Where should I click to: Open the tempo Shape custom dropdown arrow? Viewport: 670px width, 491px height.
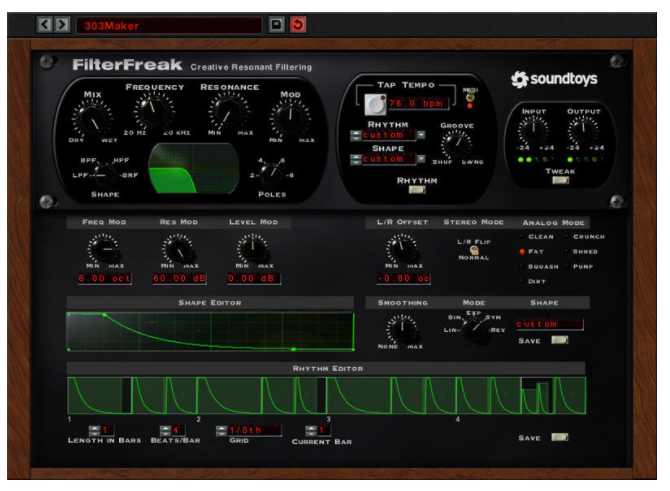[x=421, y=159]
